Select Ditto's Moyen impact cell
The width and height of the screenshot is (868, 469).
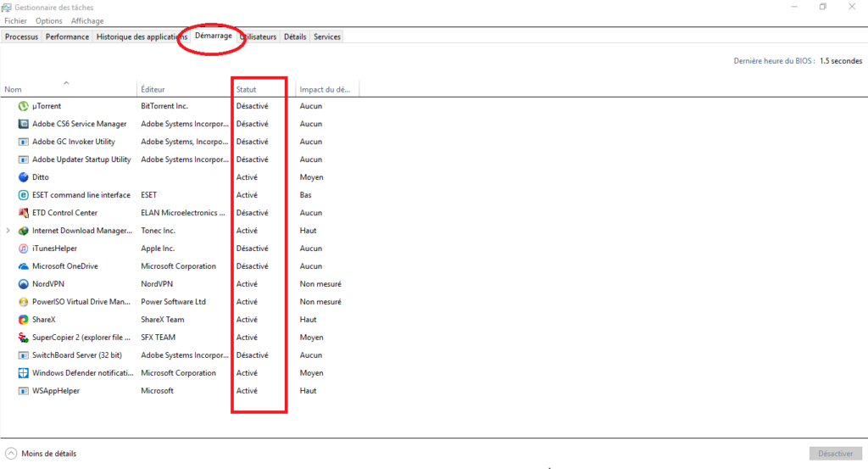pos(312,177)
